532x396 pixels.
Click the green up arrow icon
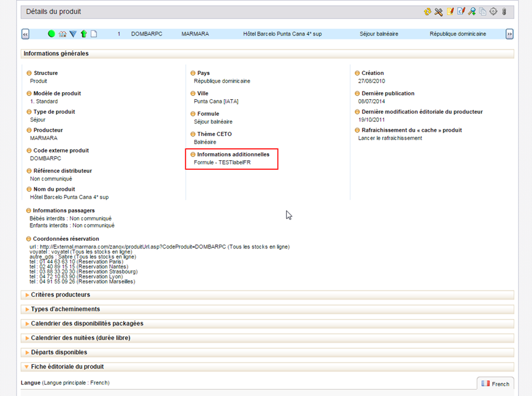(83, 34)
